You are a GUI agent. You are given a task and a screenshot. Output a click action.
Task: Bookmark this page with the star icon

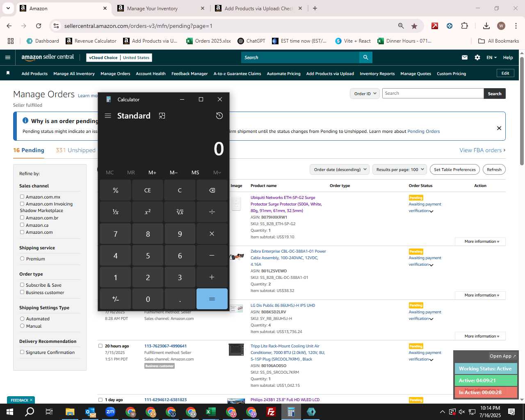pyautogui.click(x=414, y=26)
